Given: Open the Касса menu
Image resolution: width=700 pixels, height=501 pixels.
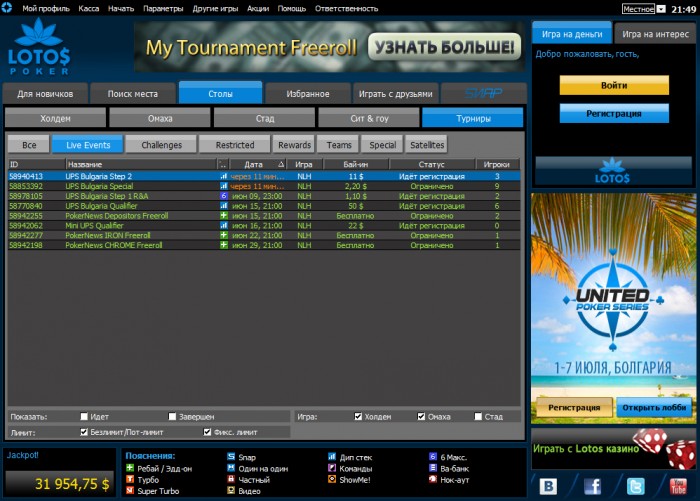Looking at the screenshot, I should (88, 8).
